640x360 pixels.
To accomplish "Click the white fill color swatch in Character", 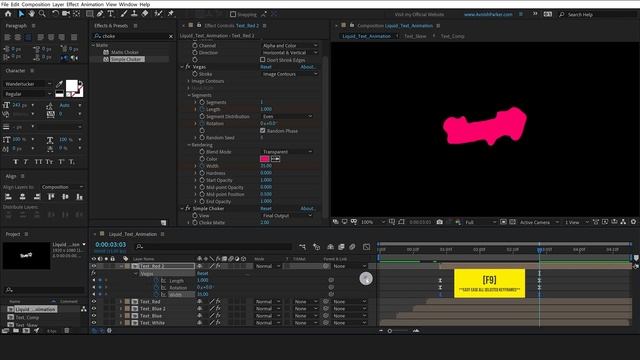I will (71, 85).
